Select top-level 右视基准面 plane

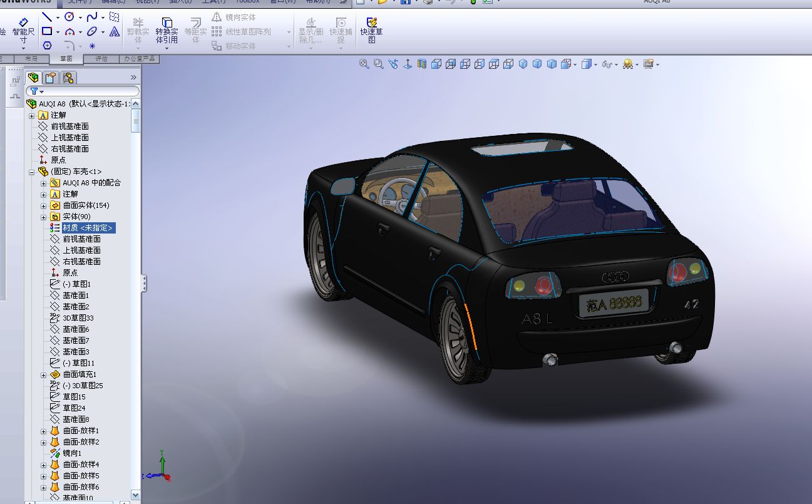(x=70, y=149)
